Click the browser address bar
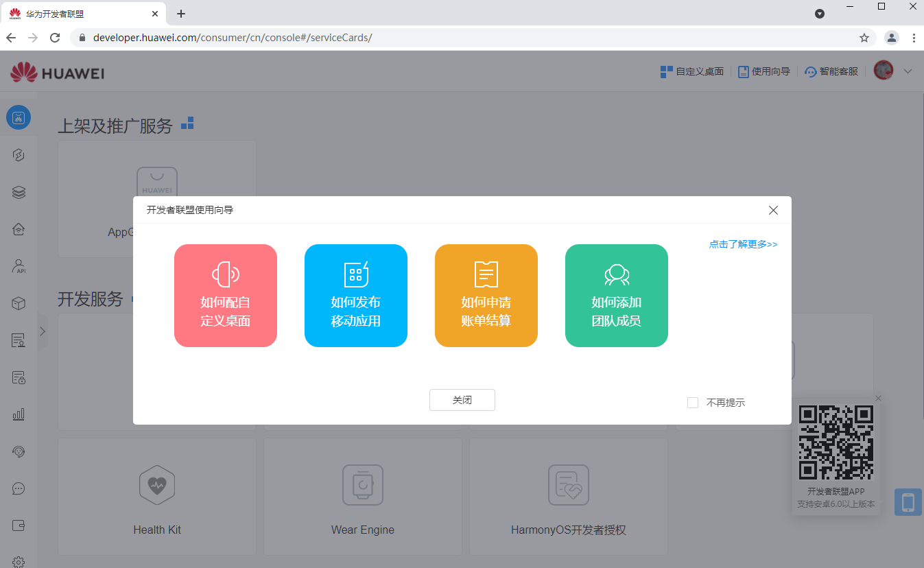This screenshot has width=924, height=568. 473,38
